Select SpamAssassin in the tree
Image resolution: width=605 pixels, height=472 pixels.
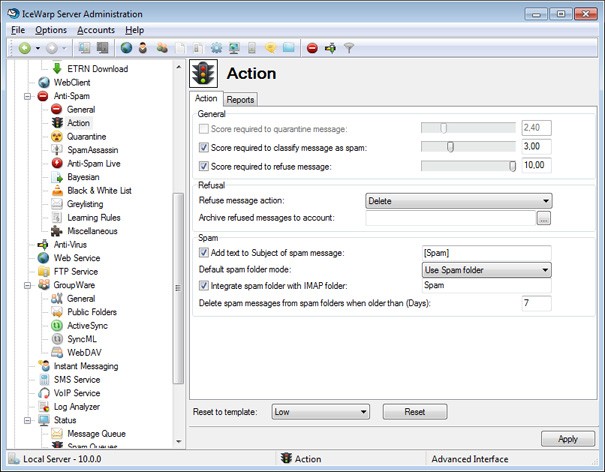[x=93, y=150]
